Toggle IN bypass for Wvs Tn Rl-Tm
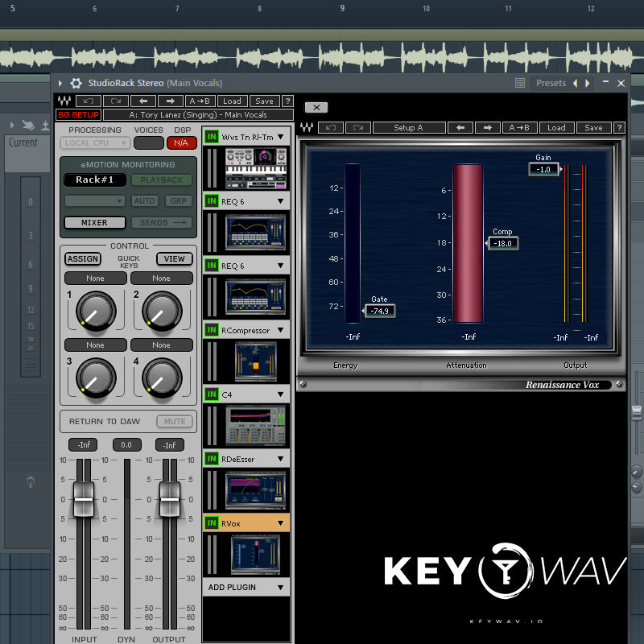This screenshot has width=644, height=644. pos(212,137)
